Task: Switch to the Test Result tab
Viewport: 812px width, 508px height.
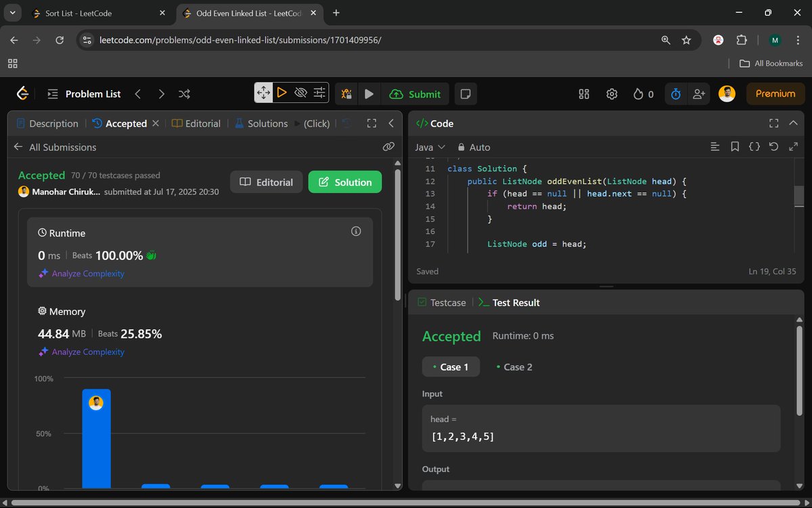Action: 509,303
